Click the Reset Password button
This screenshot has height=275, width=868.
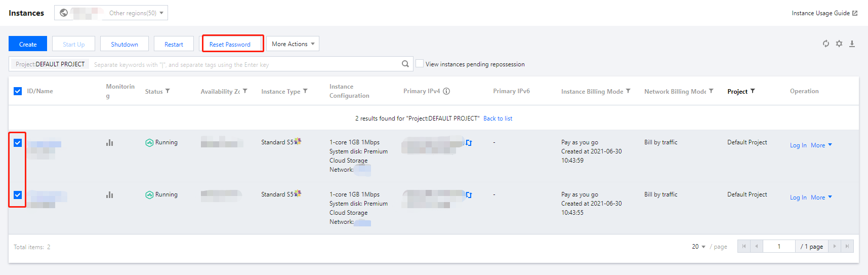pyautogui.click(x=230, y=44)
